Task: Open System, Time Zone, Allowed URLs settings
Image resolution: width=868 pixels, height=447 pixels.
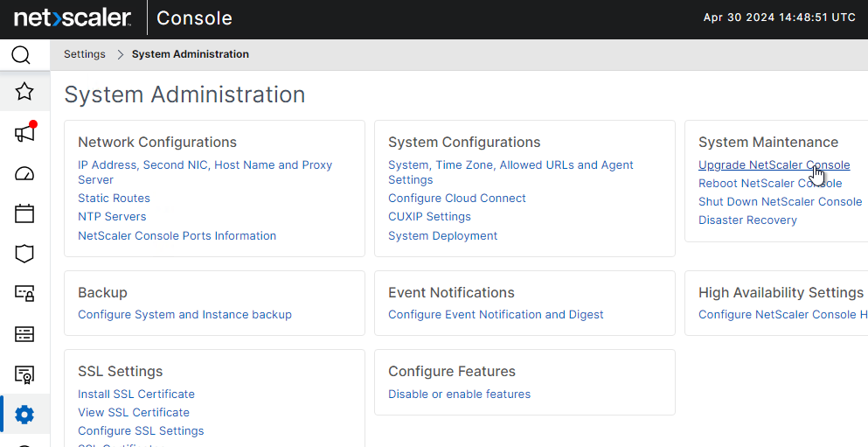Action: [511, 172]
